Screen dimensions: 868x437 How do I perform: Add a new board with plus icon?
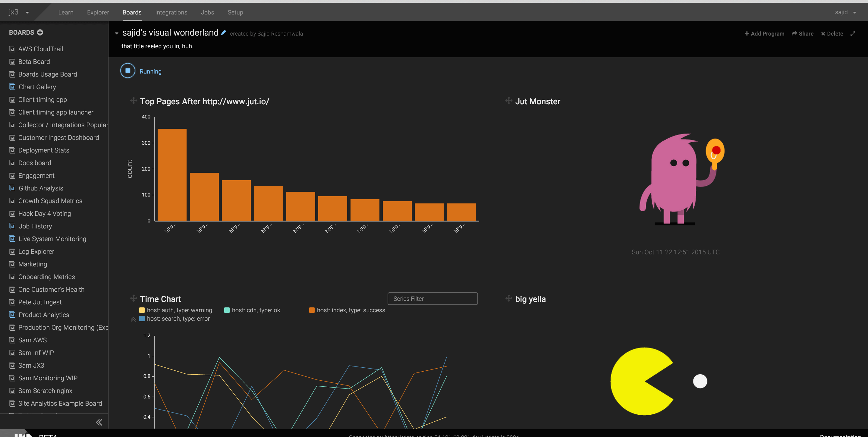pos(40,32)
